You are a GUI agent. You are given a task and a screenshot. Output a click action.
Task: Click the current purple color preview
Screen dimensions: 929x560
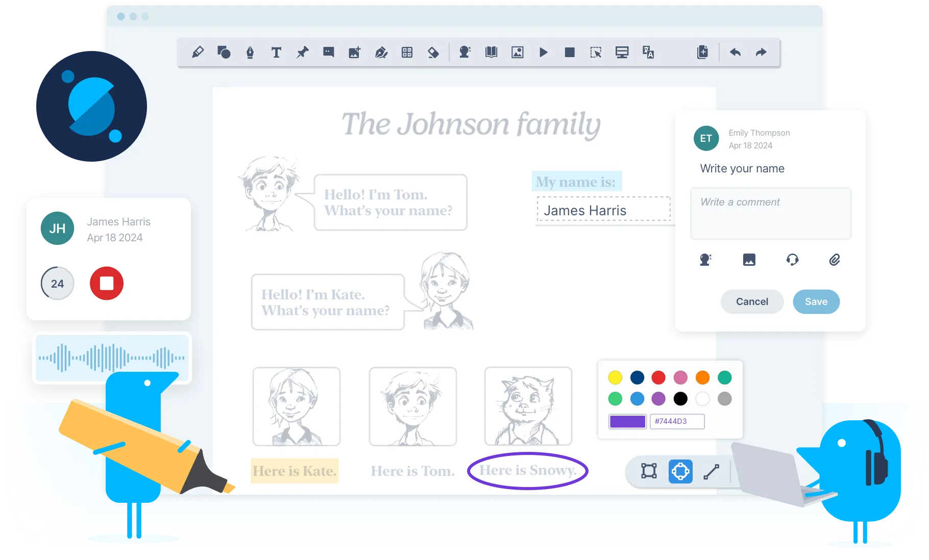click(627, 421)
